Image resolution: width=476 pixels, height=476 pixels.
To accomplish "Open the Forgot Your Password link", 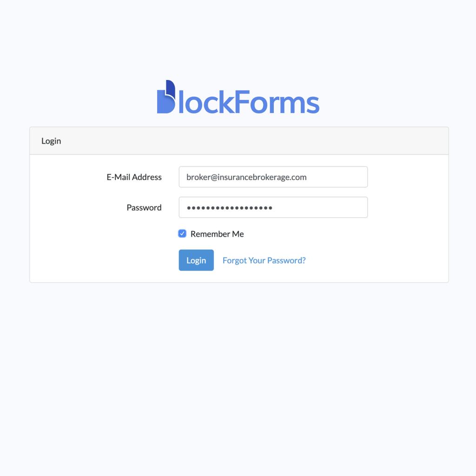I will [264, 260].
